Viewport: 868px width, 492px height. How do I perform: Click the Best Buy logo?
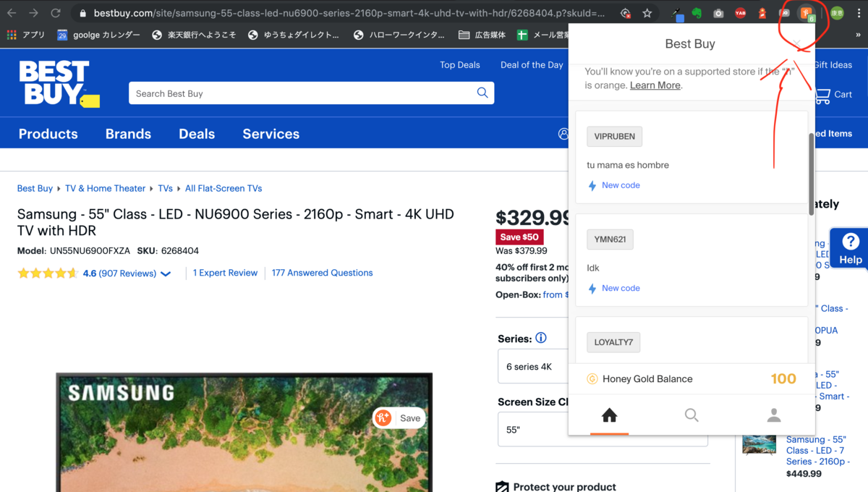pyautogui.click(x=58, y=85)
